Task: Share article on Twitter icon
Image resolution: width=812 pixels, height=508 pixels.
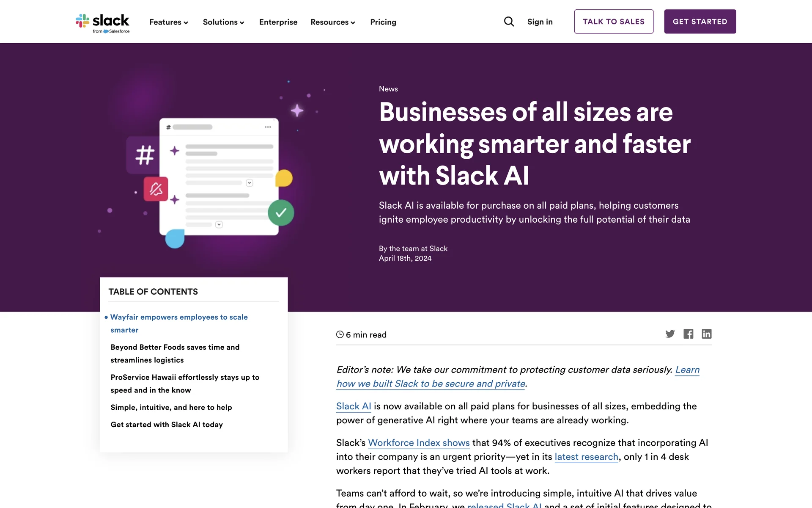Action: coord(670,334)
